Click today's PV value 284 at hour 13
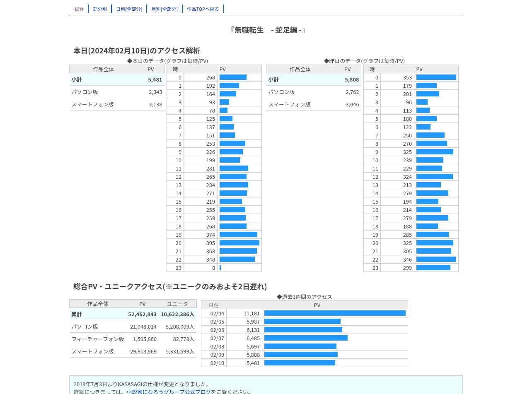The image size is (532, 394). click(x=210, y=185)
